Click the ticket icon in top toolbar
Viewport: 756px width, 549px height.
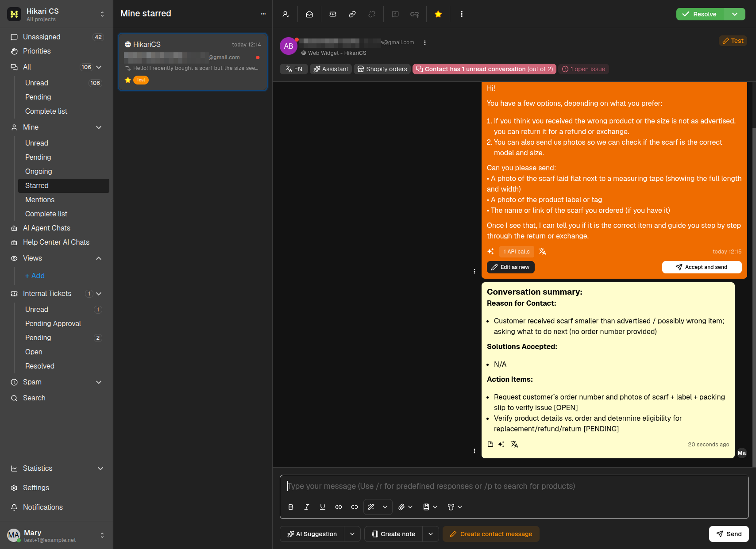click(333, 14)
